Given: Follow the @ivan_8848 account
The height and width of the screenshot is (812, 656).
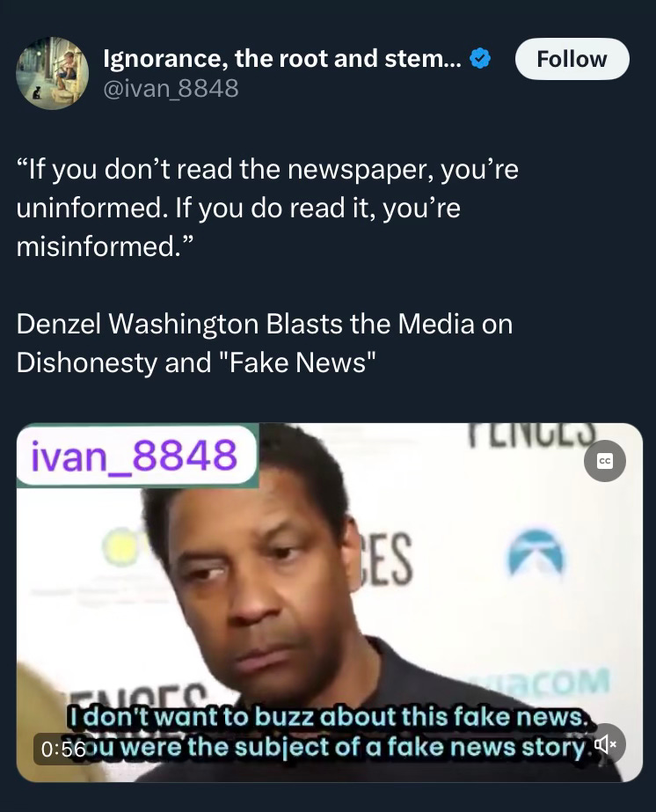Looking at the screenshot, I should coord(572,59).
